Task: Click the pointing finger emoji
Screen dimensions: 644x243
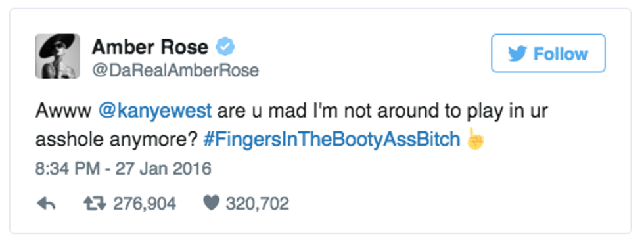Action: point(475,139)
